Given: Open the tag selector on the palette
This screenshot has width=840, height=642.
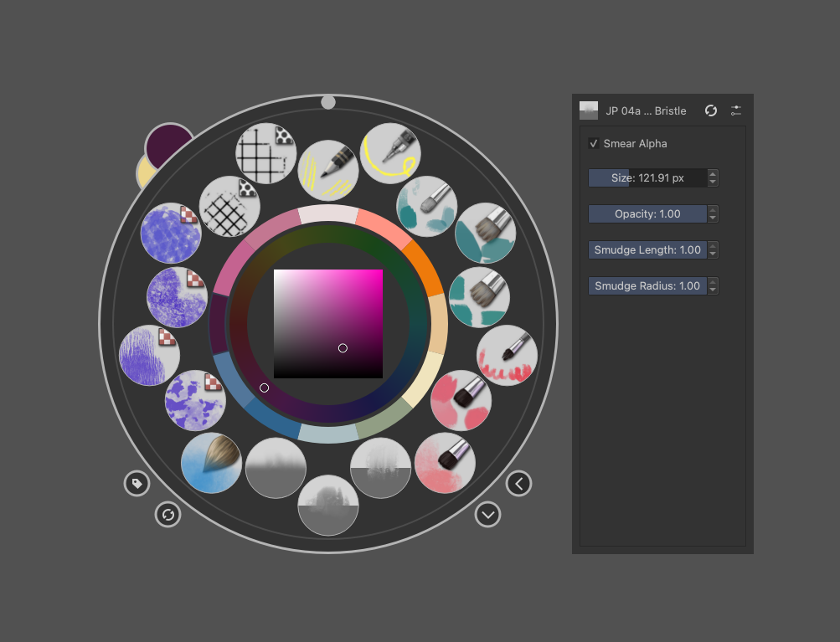Looking at the screenshot, I should coord(137,484).
